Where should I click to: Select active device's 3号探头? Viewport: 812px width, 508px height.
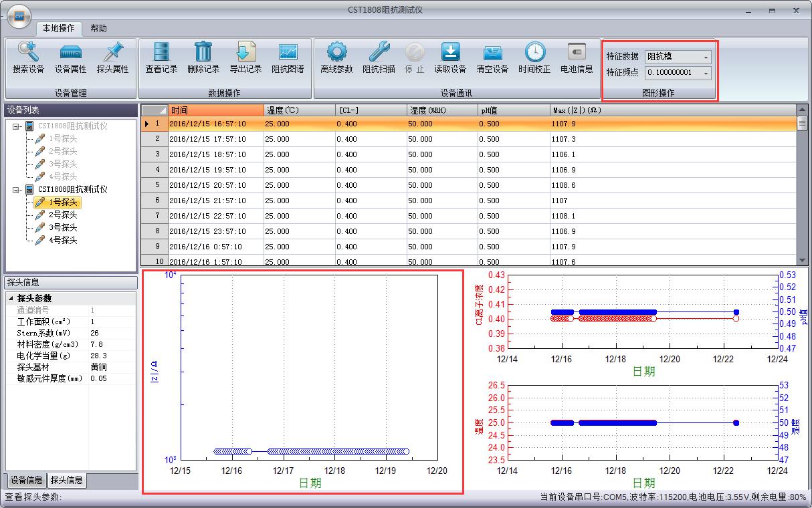click(58, 227)
